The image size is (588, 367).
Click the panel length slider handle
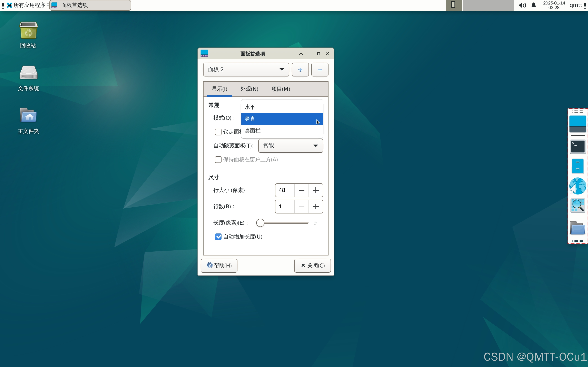[260, 223]
